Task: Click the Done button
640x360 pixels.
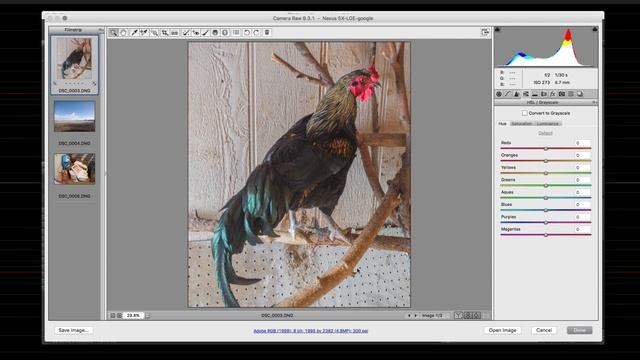Action: click(x=580, y=330)
